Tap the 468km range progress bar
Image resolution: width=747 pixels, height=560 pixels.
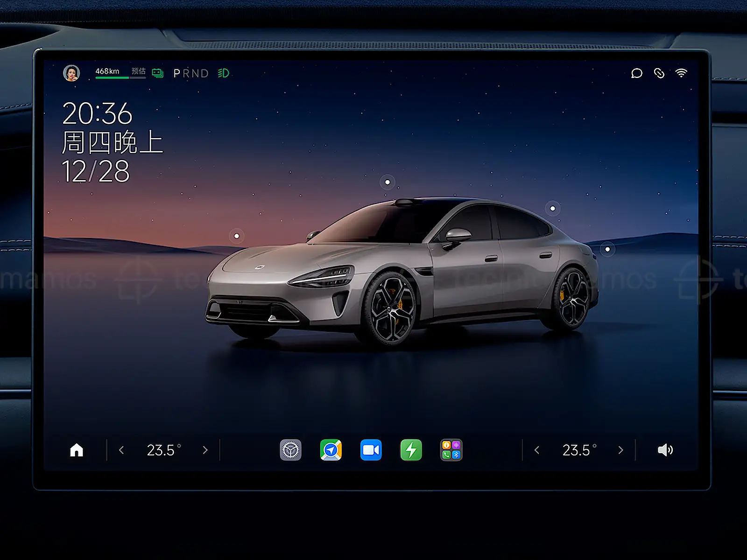point(120,77)
